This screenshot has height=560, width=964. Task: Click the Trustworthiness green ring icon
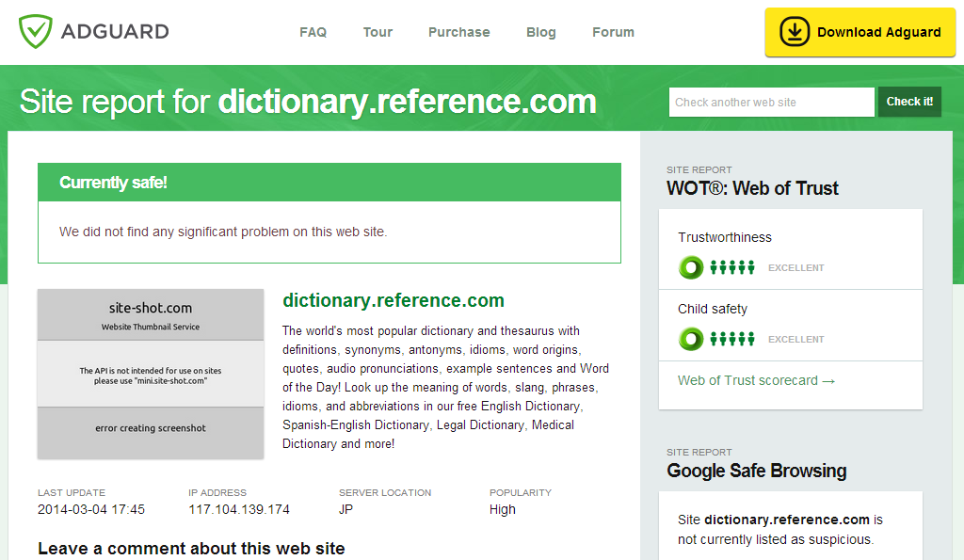click(x=691, y=267)
